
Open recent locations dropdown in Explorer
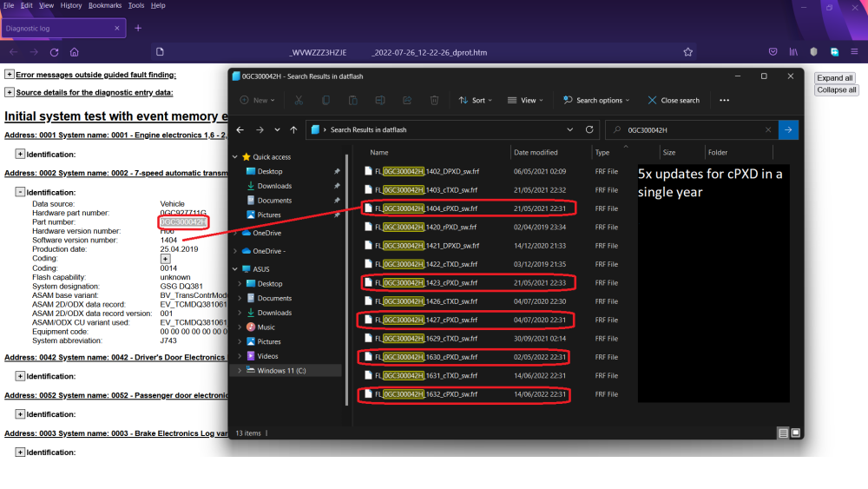coord(278,130)
